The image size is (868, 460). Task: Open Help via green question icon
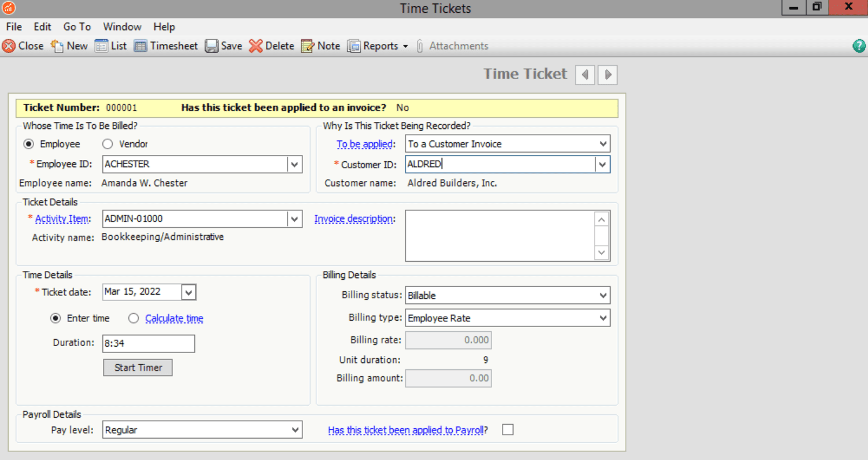[859, 46]
